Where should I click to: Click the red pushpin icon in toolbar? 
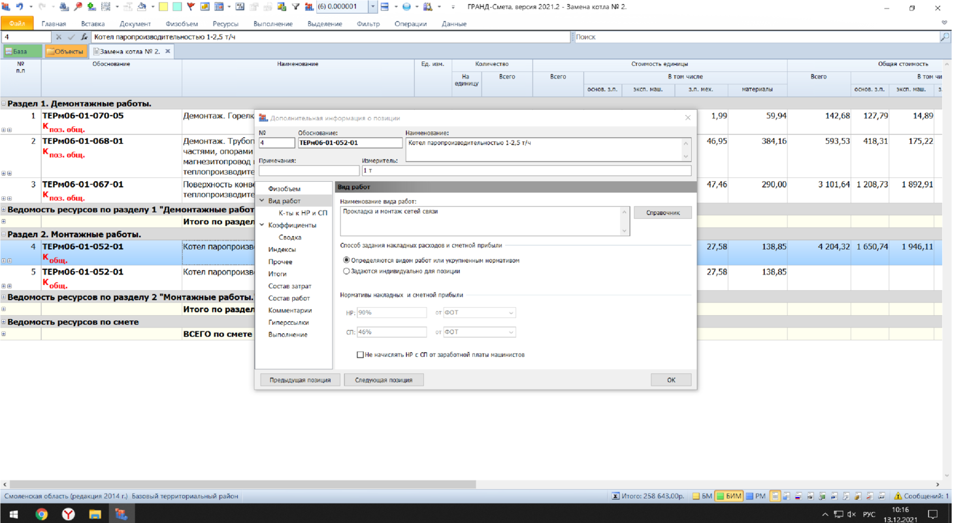coord(78,7)
